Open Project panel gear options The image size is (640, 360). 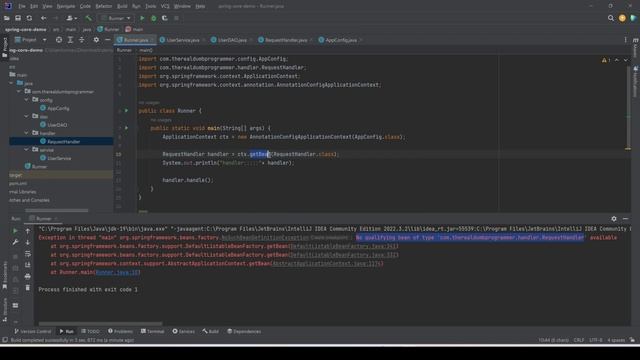[x=96, y=40]
